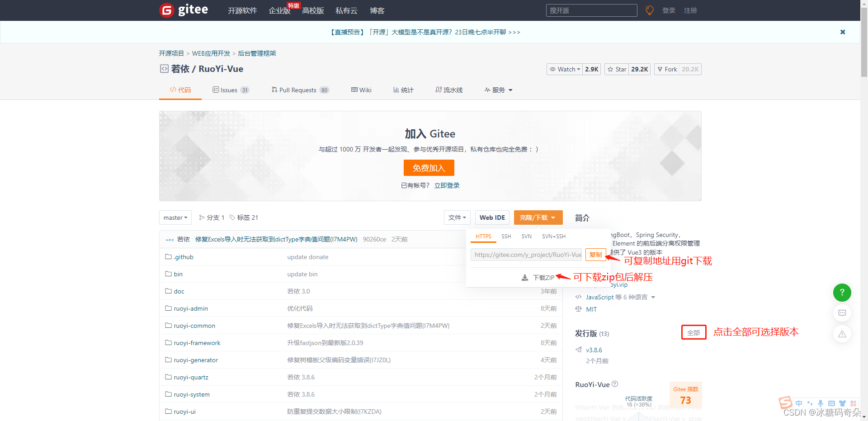Click the 登录 link in header
Screen dimensions: 868x421
tap(669, 10)
